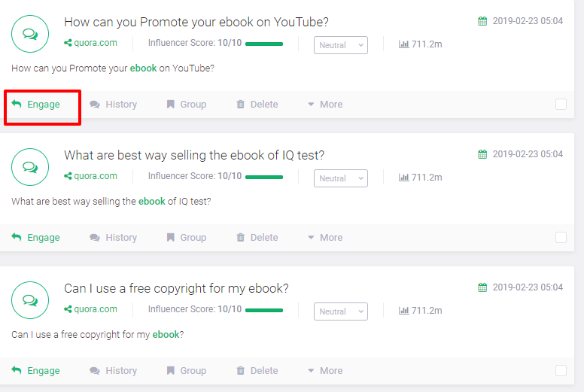Viewport: 584px width, 392px height.
Task: Select checkbox for the YouTube ebook post
Action: (561, 105)
